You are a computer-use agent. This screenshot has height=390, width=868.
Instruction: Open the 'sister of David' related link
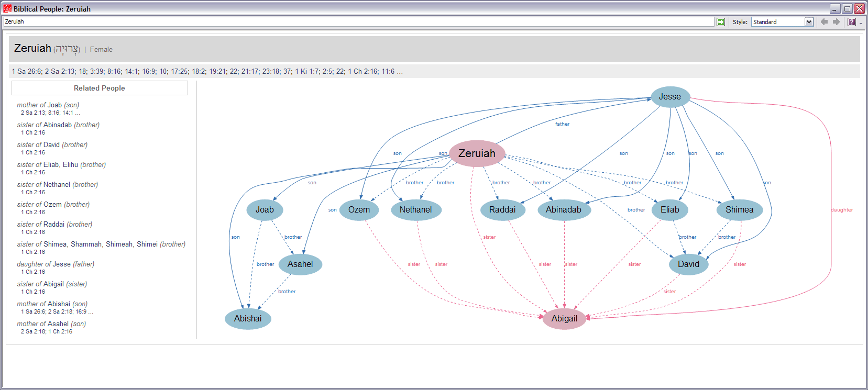[52, 145]
